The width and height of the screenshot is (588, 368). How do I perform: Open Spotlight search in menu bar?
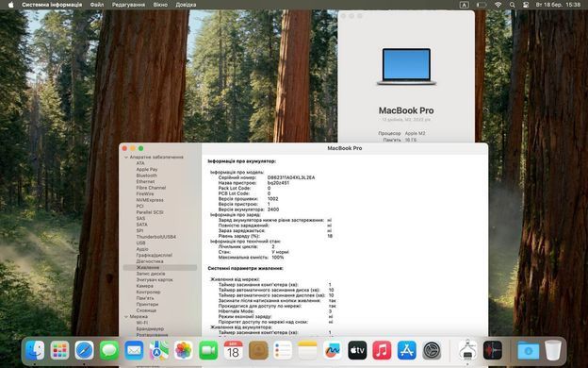click(512, 5)
